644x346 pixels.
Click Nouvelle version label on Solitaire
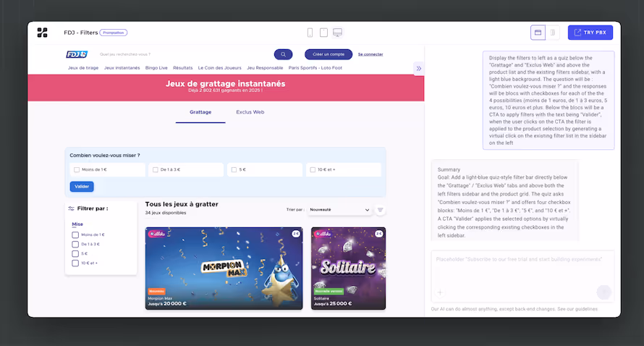[x=329, y=291]
